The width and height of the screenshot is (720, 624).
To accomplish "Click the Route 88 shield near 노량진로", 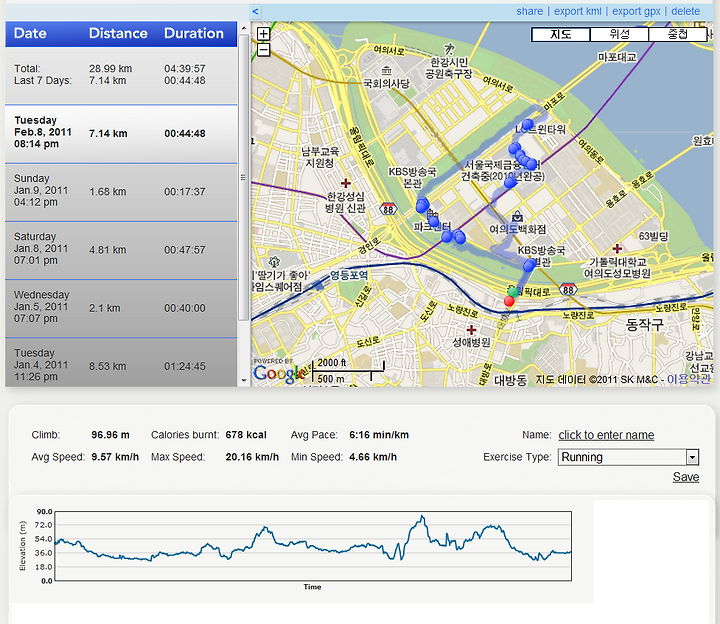I will click(x=568, y=290).
